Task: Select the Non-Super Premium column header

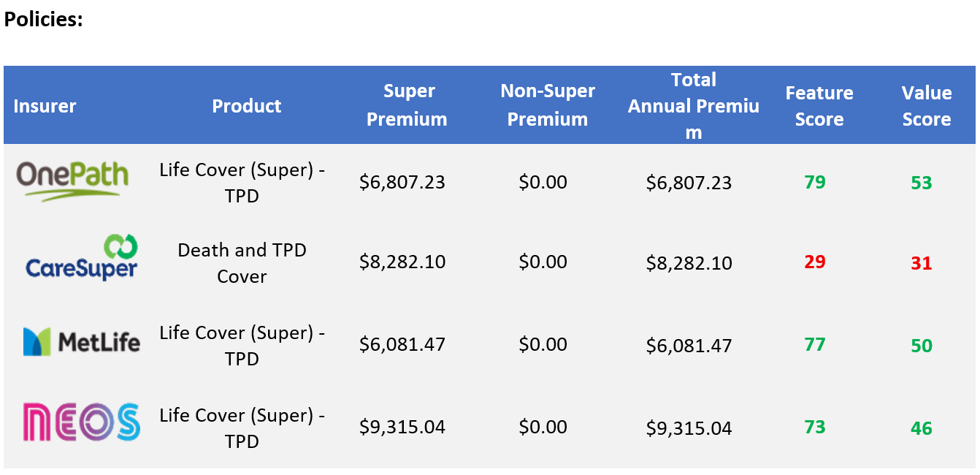Action: click(x=548, y=105)
